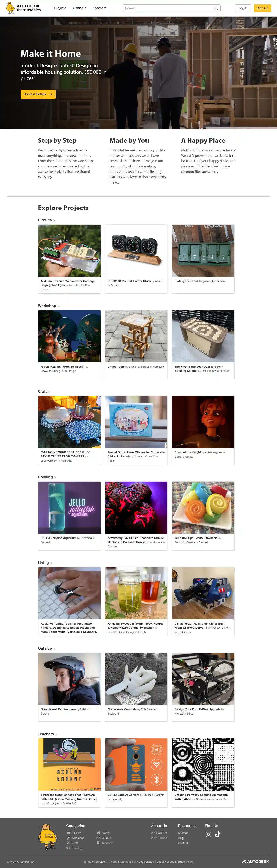Viewport: 277px width, 868px height.
Task: Click the Workshop wrench icon in footer
Action: click(68, 838)
